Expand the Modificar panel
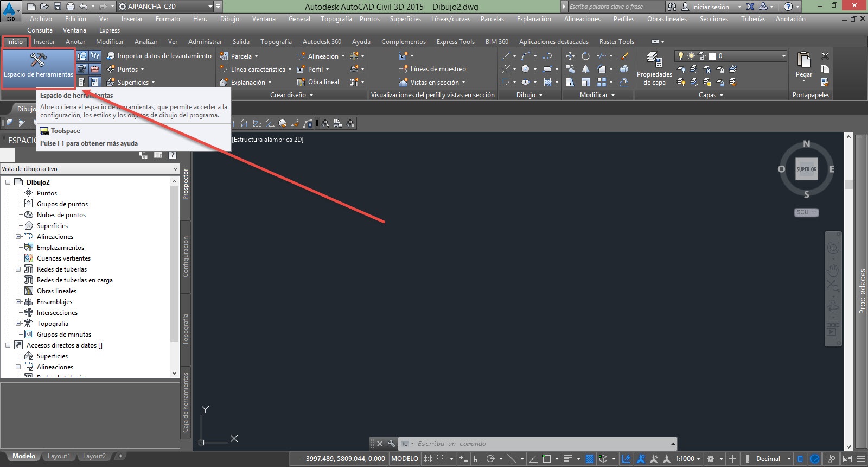 click(x=597, y=95)
